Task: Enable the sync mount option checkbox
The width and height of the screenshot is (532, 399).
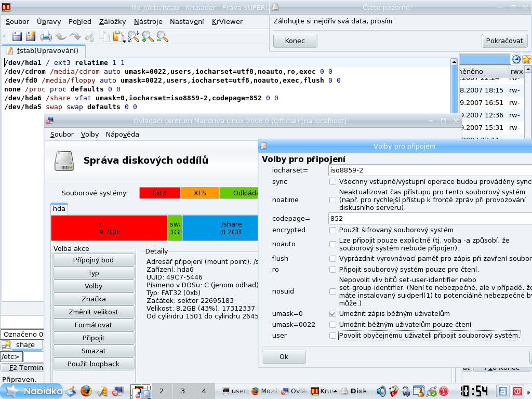Action: click(x=332, y=182)
